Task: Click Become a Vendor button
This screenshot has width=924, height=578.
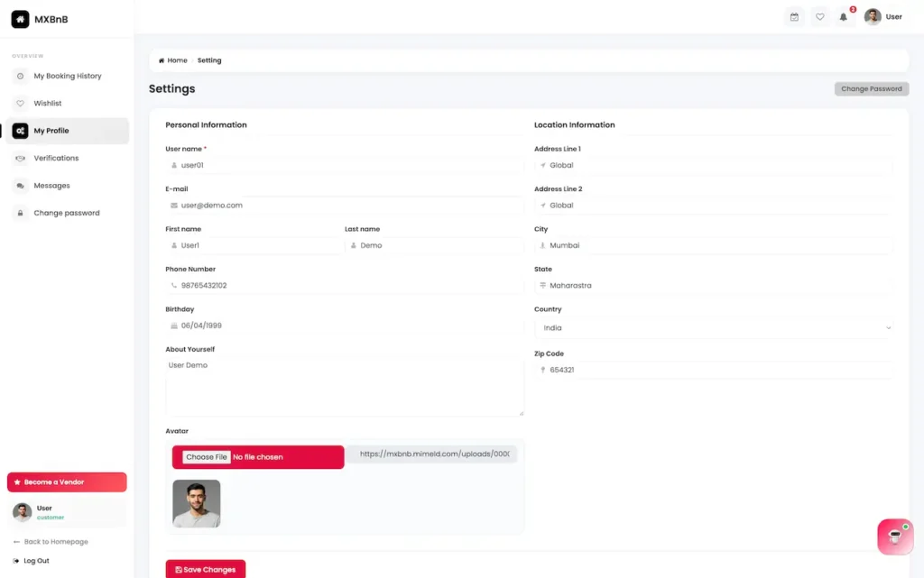Action: click(67, 482)
